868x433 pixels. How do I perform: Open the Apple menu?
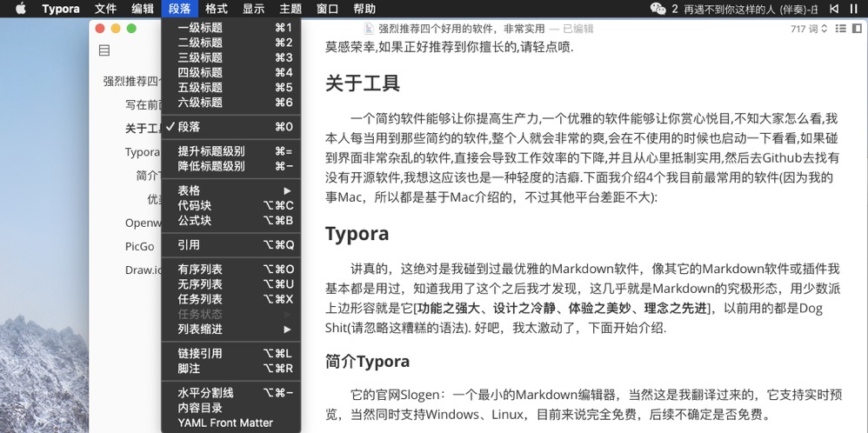pyautogui.click(x=21, y=9)
